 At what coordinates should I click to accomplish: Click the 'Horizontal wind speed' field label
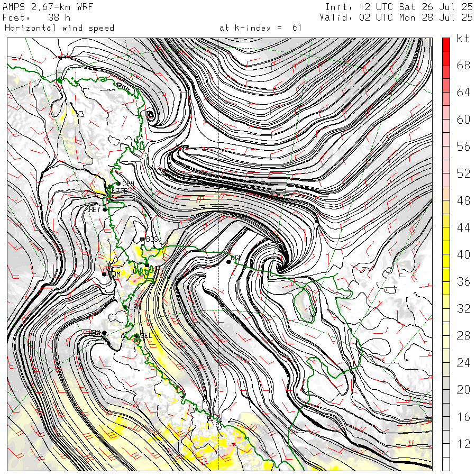59,28
